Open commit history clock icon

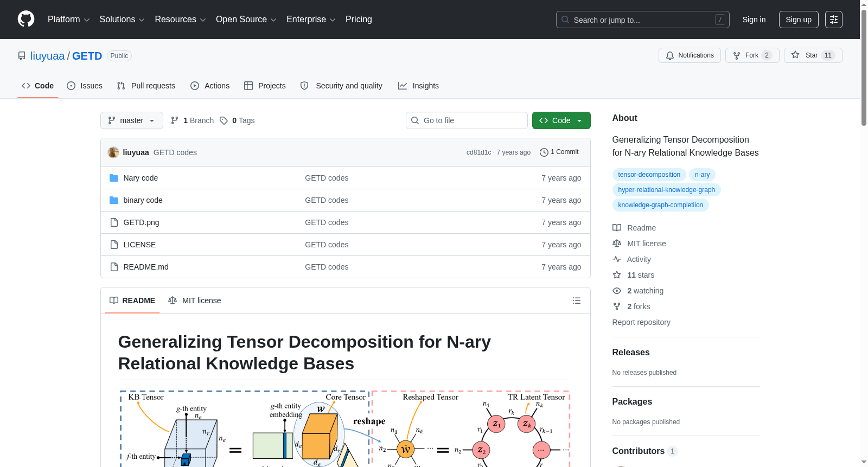[x=544, y=152]
